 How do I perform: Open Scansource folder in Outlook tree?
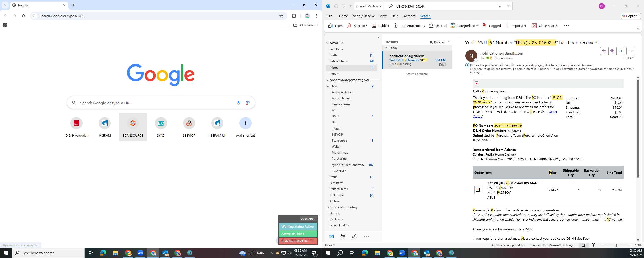[x=339, y=141]
